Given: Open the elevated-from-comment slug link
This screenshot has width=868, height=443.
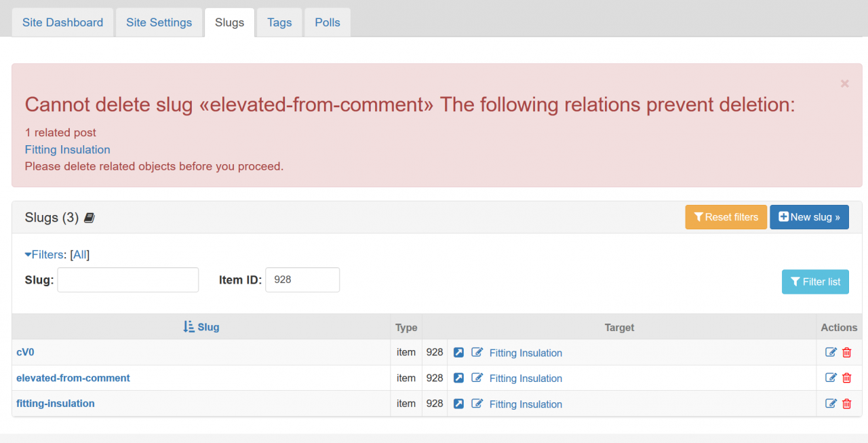Looking at the screenshot, I should pos(73,378).
